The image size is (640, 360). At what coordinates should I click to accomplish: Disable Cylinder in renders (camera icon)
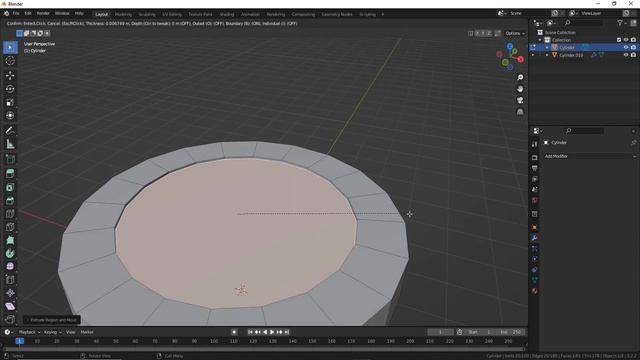[633, 47]
